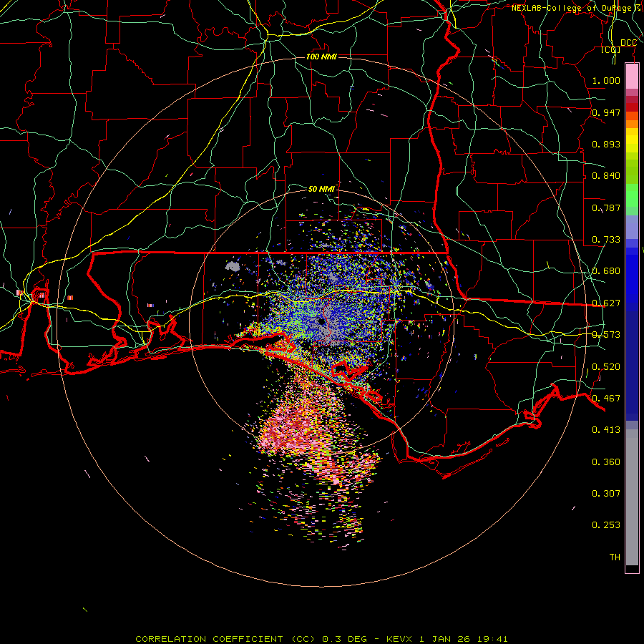The image size is (644, 644).
Task: Click the Correlation Coefficient caption at bottom
Action: (x=321, y=639)
